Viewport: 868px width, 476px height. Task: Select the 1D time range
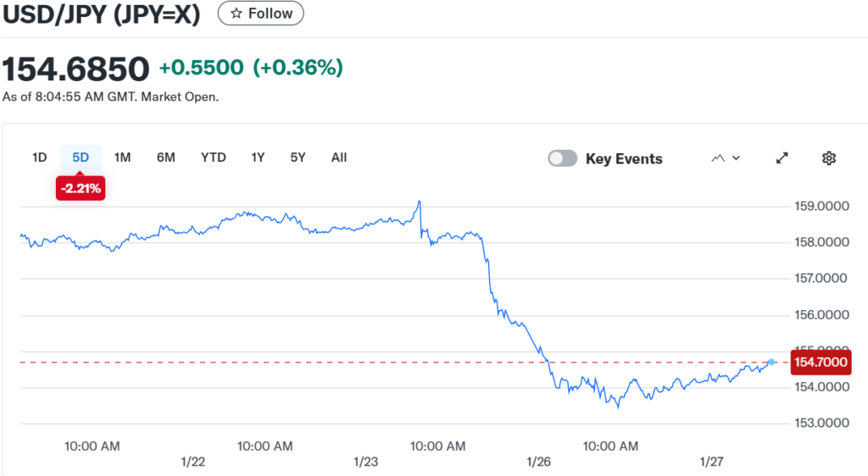pos(39,158)
